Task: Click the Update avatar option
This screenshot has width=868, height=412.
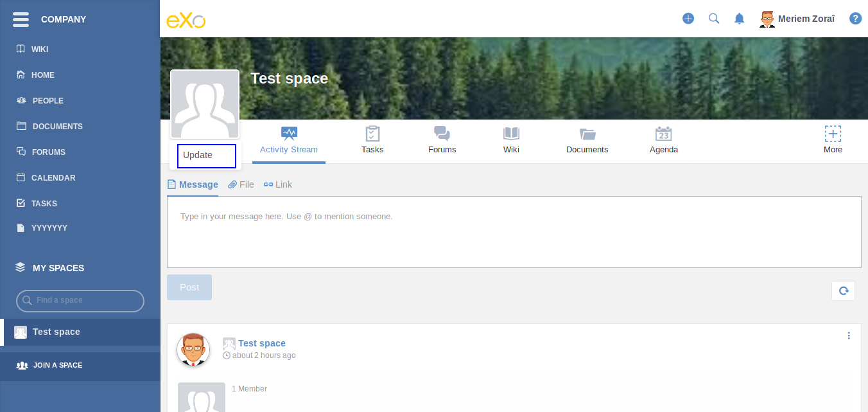Action: click(x=207, y=156)
